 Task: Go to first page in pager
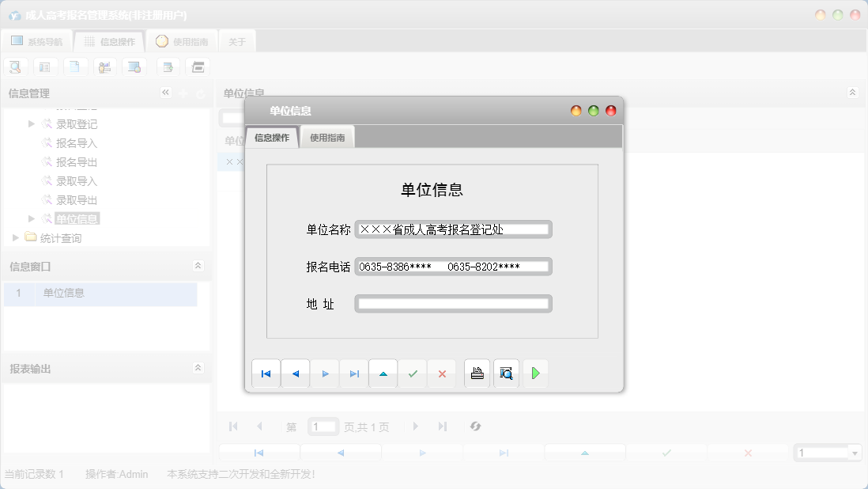pos(233,426)
